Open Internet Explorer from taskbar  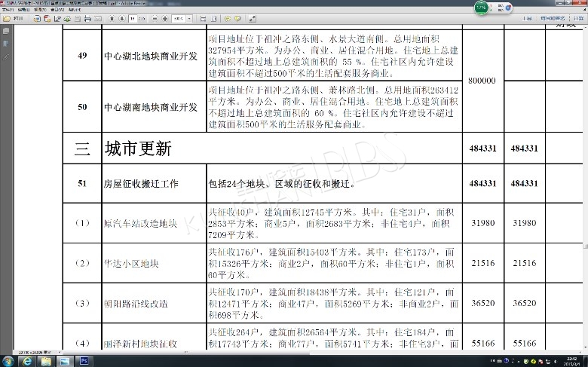pyautogui.click(x=27, y=362)
